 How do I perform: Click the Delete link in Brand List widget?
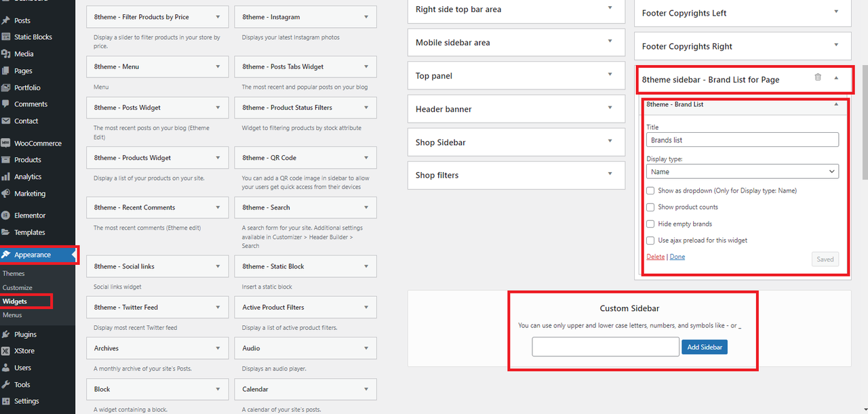point(656,257)
